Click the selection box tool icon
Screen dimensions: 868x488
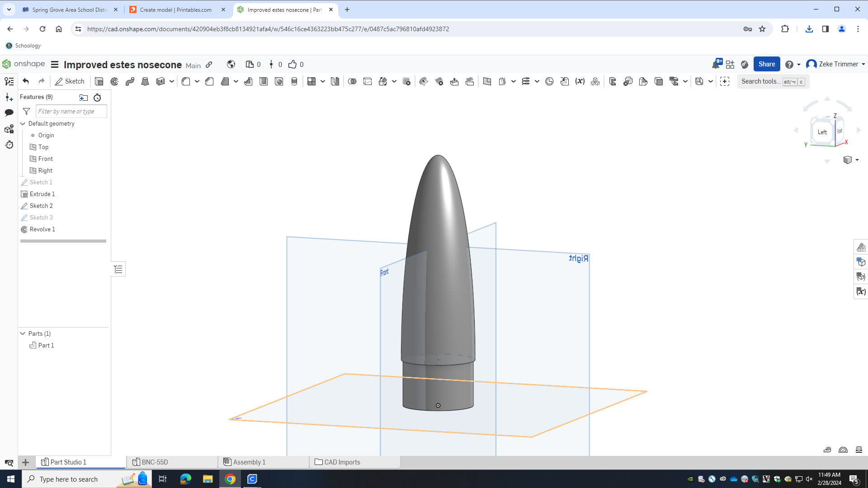pos(725,81)
